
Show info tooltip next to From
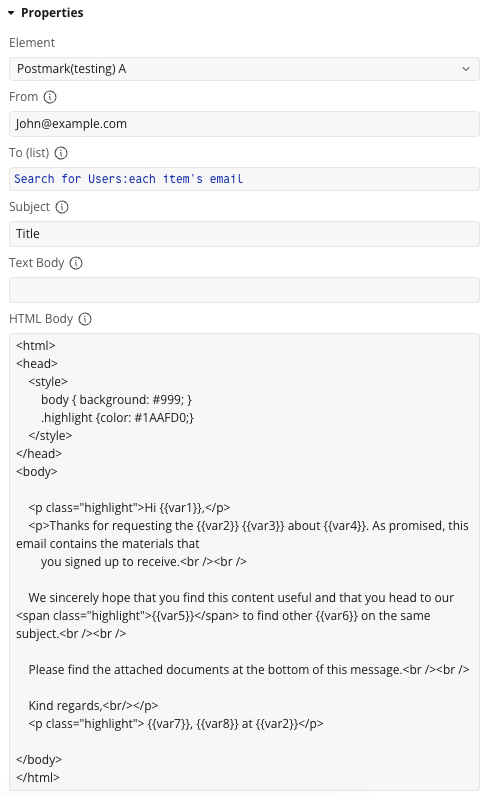click(50, 97)
